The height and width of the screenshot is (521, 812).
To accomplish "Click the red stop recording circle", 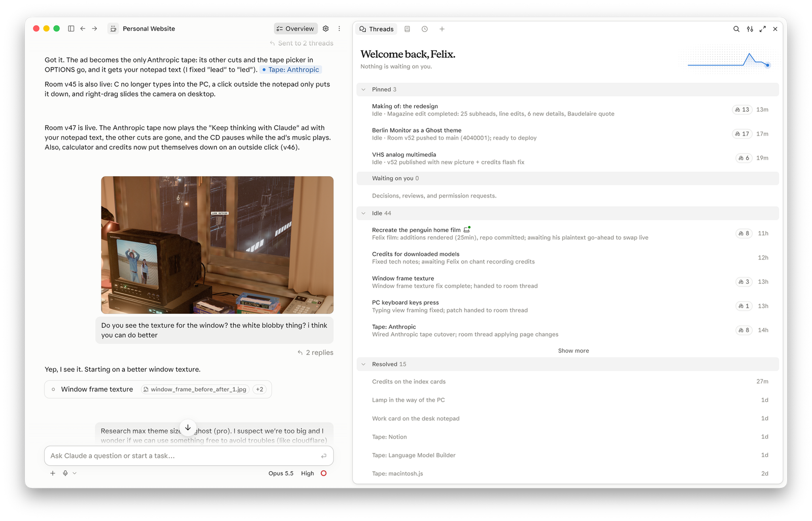I will pos(324,473).
